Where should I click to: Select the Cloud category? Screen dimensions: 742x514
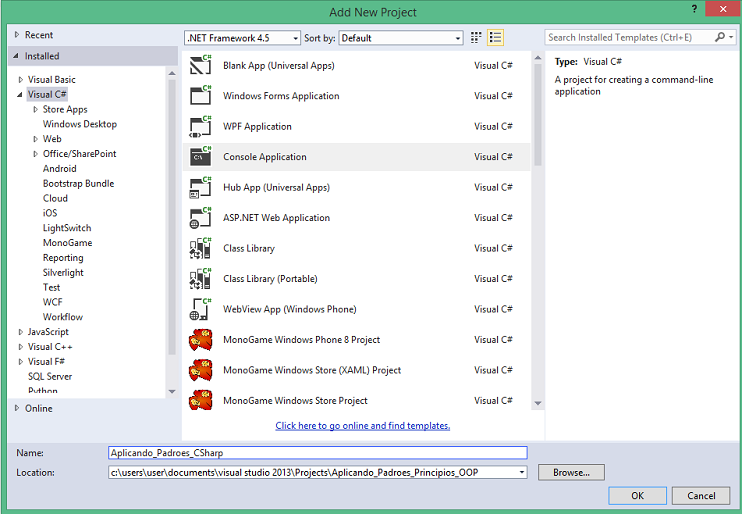(55, 198)
